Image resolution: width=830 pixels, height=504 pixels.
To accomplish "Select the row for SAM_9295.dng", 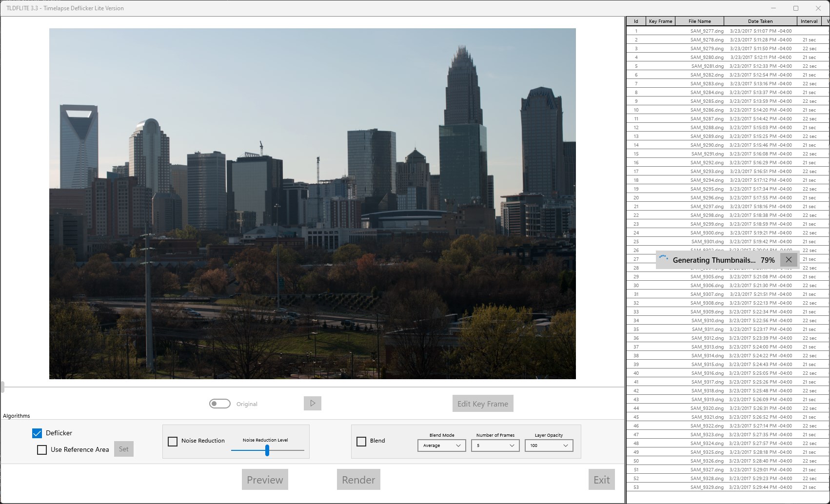I will click(728, 189).
